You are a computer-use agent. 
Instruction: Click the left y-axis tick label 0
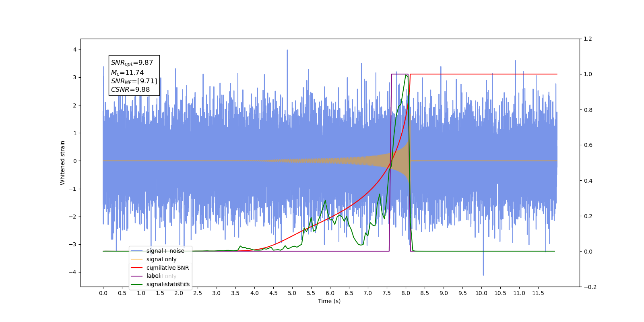pyautogui.click(x=75, y=161)
